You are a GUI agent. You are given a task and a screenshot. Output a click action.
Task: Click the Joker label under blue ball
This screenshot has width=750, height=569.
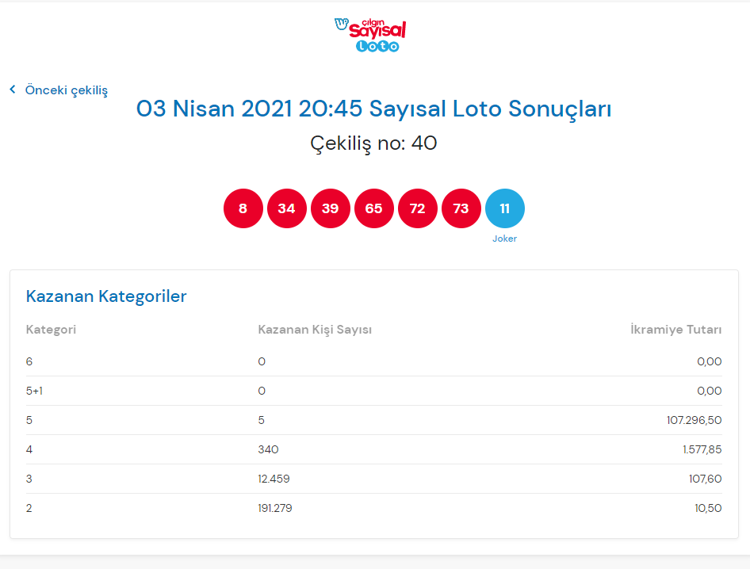[505, 239]
